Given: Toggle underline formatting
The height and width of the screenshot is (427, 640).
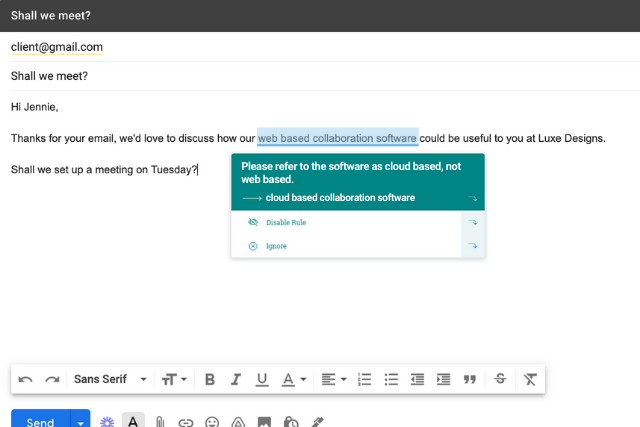Looking at the screenshot, I should point(262,380).
